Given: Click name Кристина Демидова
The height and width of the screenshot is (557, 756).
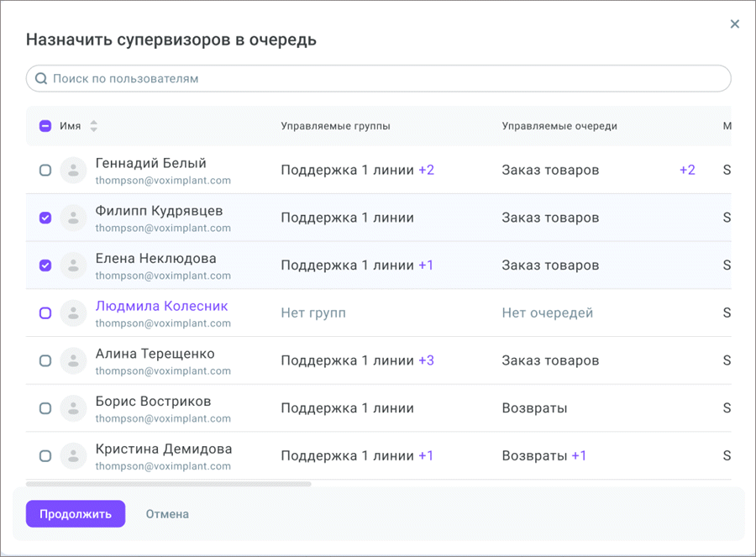Looking at the screenshot, I should tap(164, 449).
